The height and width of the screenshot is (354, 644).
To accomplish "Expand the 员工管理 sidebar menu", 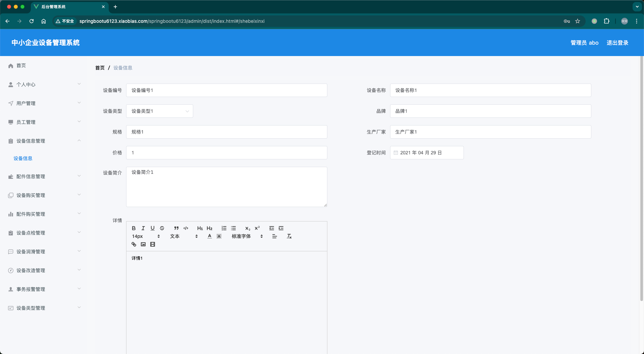I will pyautogui.click(x=44, y=122).
